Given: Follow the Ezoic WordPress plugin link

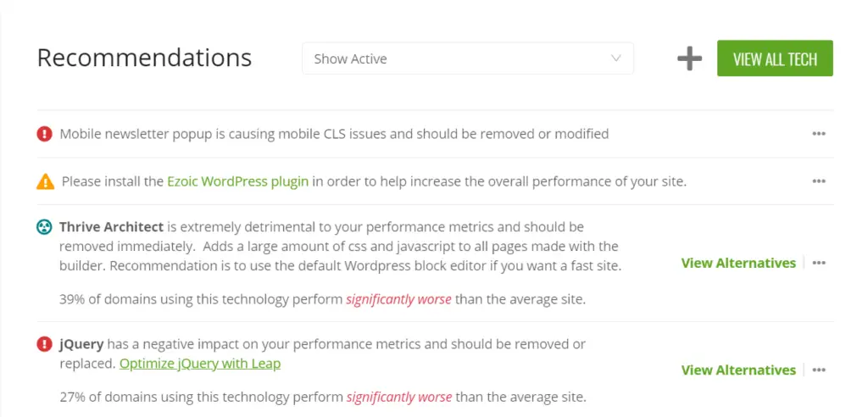Looking at the screenshot, I should coord(238,181).
